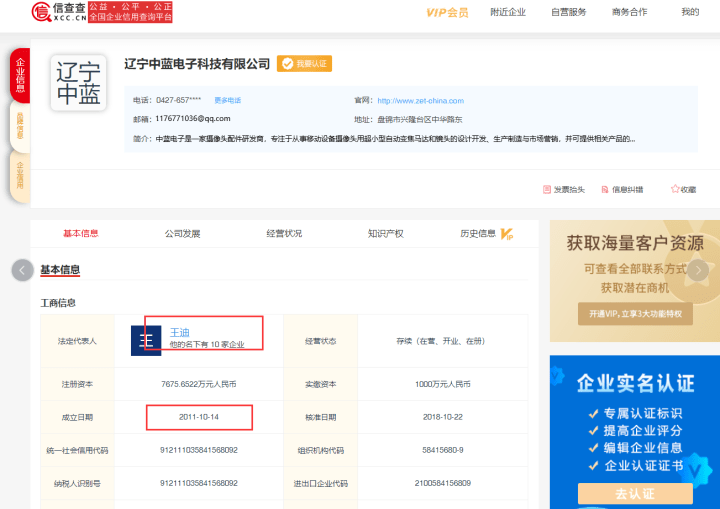Viewport: 720px width, 509px height.
Task: Open the 知识产权 tab
Action: pyautogui.click(x=385, y=233)
